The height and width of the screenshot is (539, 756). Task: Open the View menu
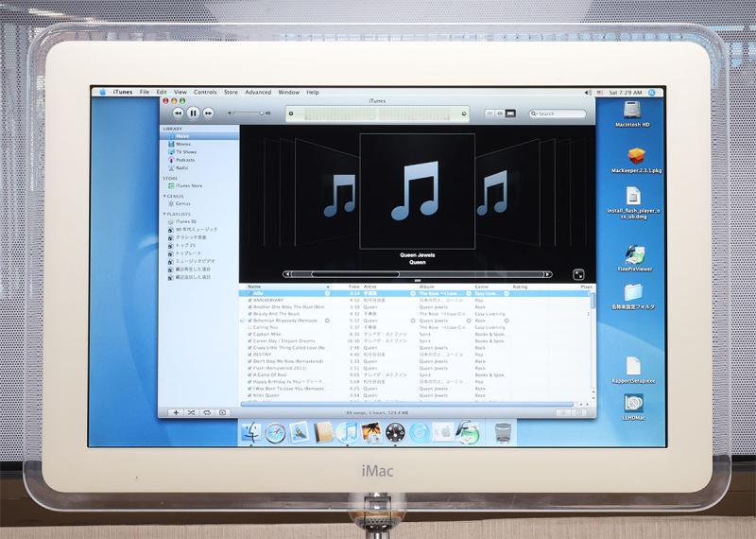coord(180,92)
